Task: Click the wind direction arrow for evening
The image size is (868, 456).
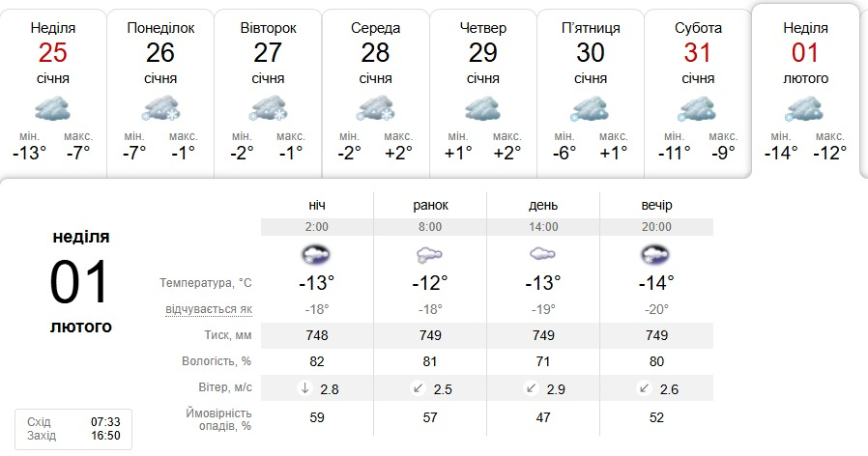Action: tap(644, 389)
